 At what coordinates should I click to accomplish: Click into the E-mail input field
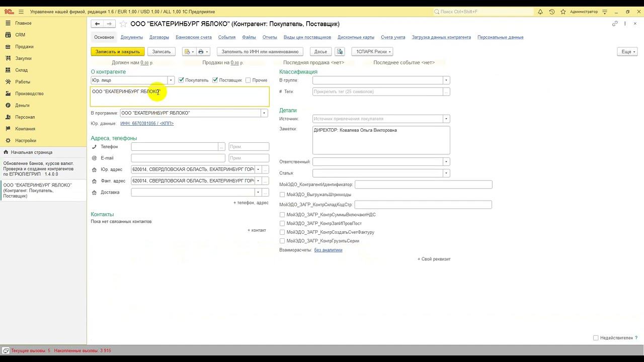[178, 158]
